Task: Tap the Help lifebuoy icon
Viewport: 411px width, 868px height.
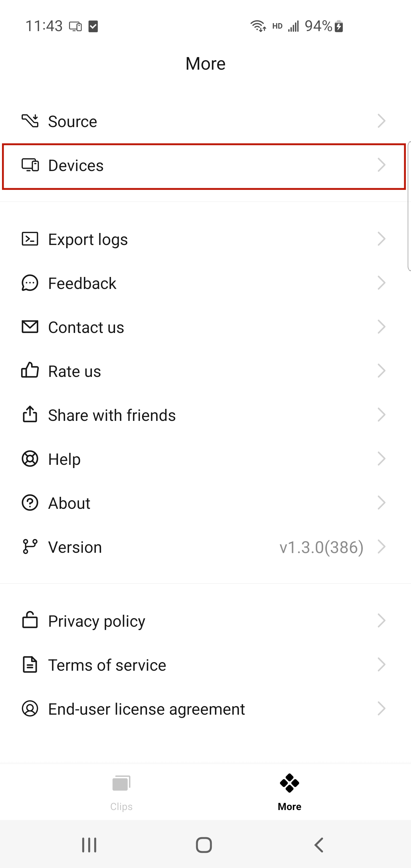Action: (x=30, y=459)
